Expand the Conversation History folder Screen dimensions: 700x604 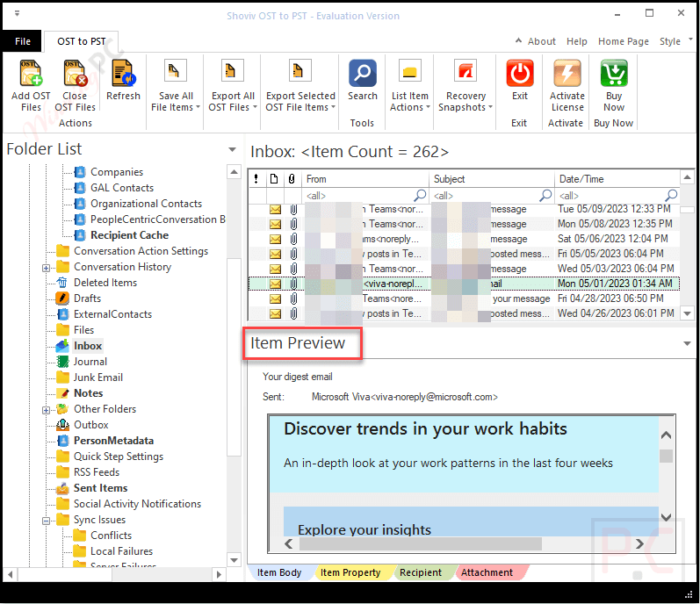tap(46, 268)
